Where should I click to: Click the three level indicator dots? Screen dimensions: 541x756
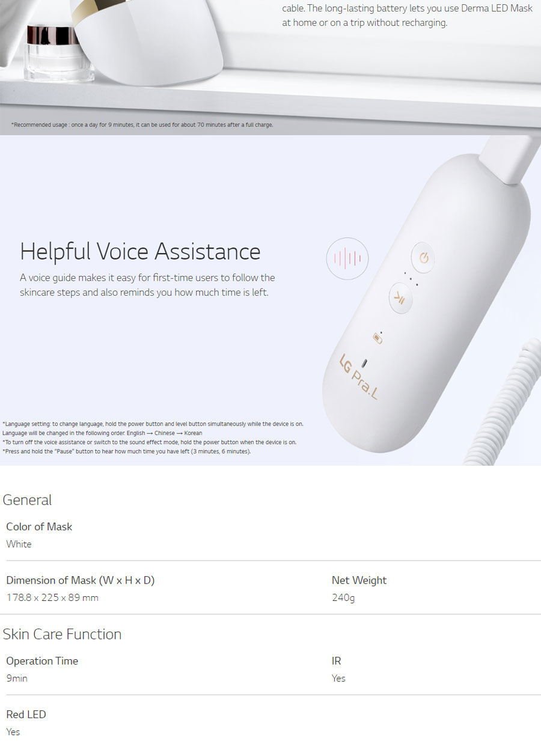point(409,278)
